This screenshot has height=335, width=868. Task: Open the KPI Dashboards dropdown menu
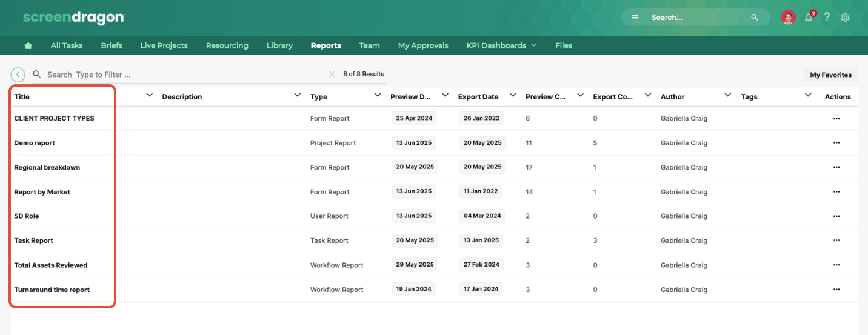tap(501, 45)
